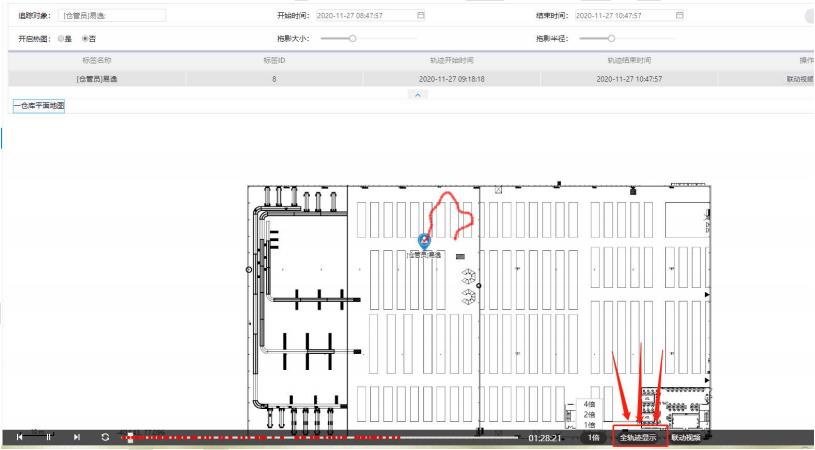The image size is (815, 450).
Task: Click the skip-to-end playback icon
Action: [77, 438]
